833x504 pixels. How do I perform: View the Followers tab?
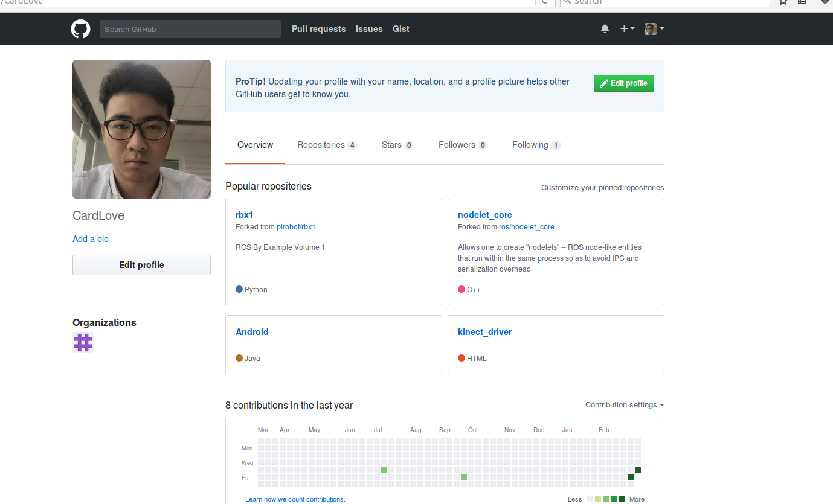click(462, 145)
